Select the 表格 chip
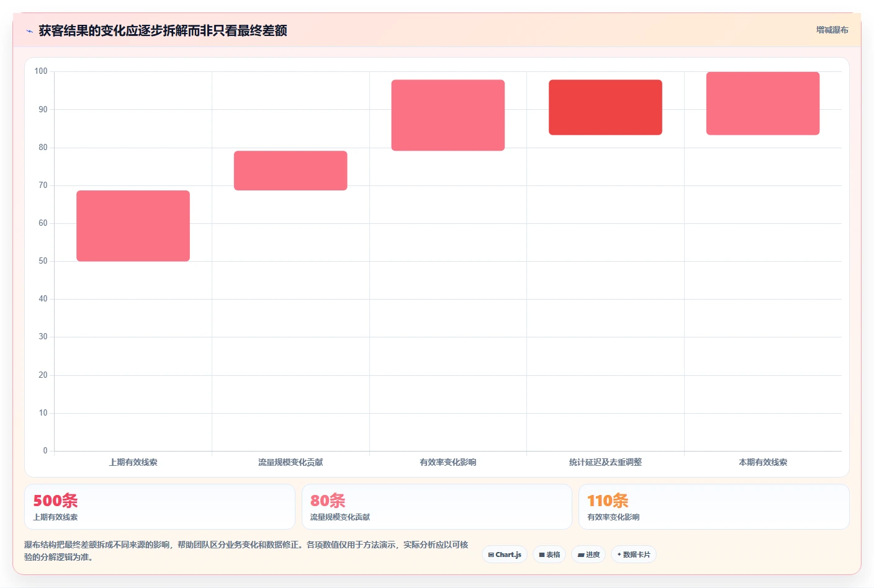The height and width of the screenshot is (588, 874). pos(549,555)
